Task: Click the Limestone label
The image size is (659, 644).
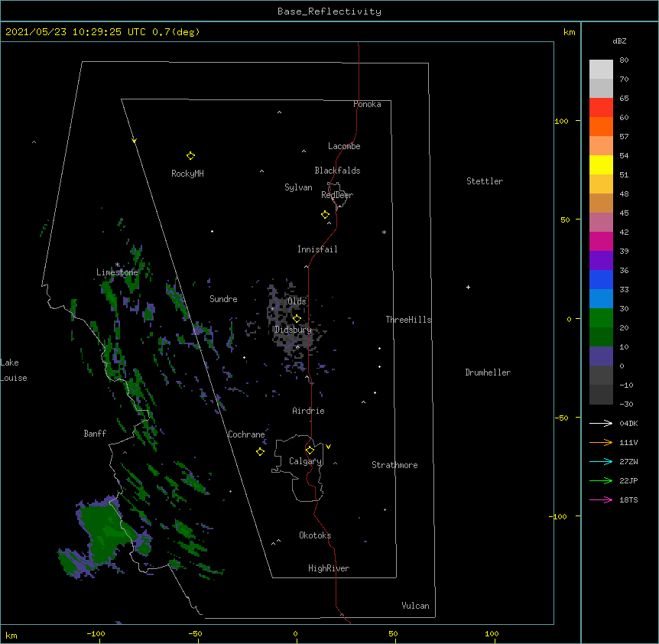Action: point(117,272)
